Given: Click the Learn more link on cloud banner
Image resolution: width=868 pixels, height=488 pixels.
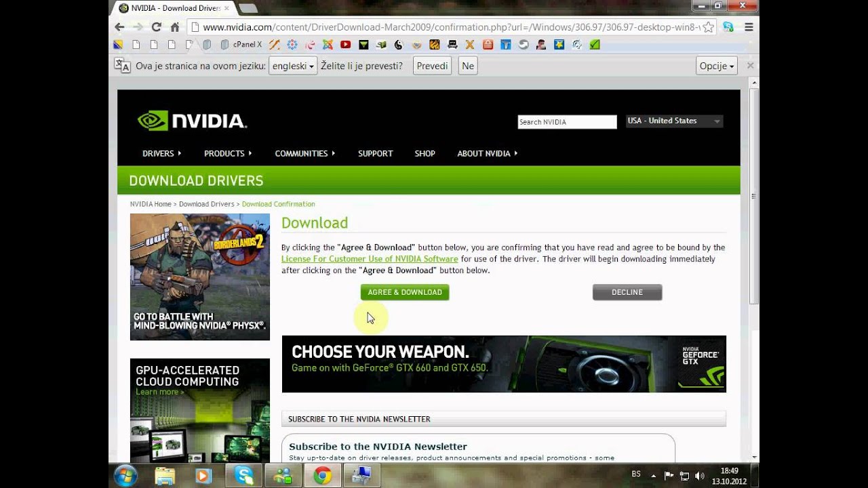Looking at the screenshot, I should pyautogui.click(x=160, y=392).
